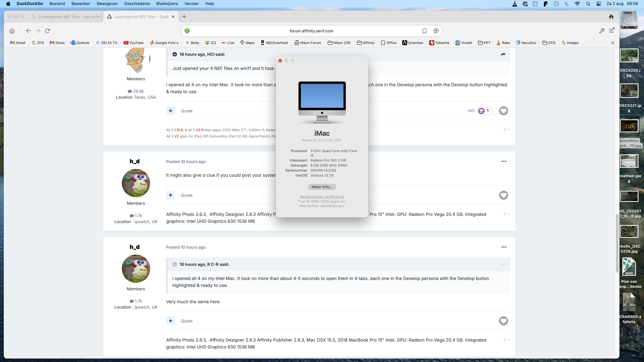Open _DSC5221.jpg desktop thumbnail
Viewport: 644px width, 362px height.
[629, 91]
